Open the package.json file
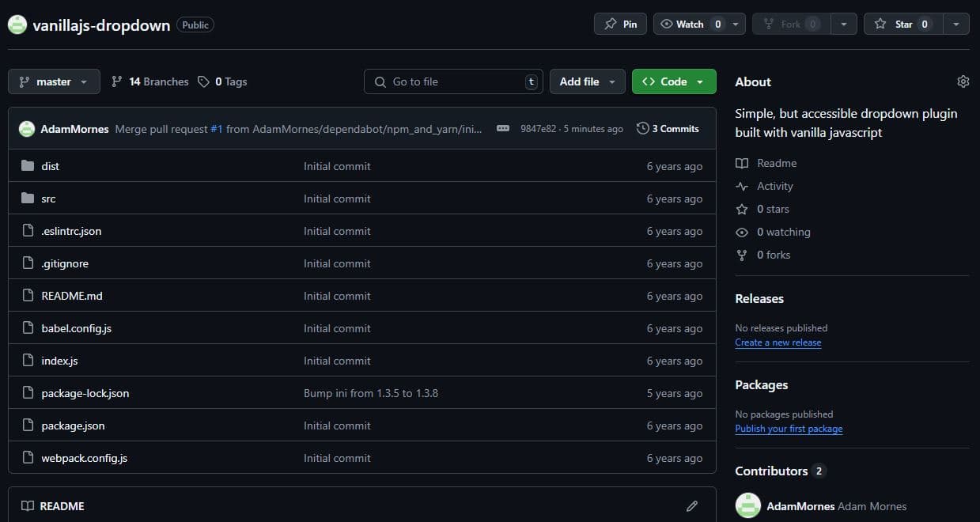 click(73, 426)
